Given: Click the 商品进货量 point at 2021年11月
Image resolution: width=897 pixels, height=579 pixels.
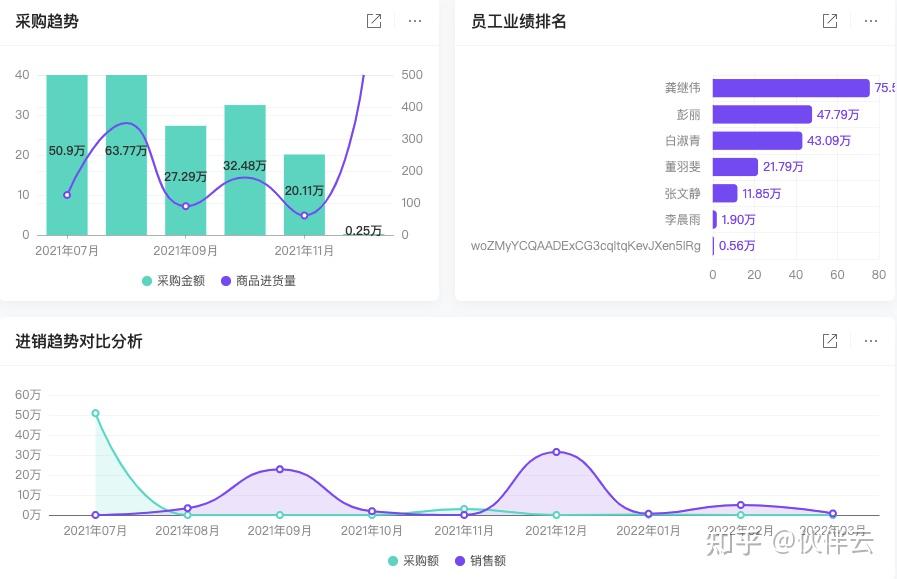Looking at the screenshot, I should click(304, 216).
